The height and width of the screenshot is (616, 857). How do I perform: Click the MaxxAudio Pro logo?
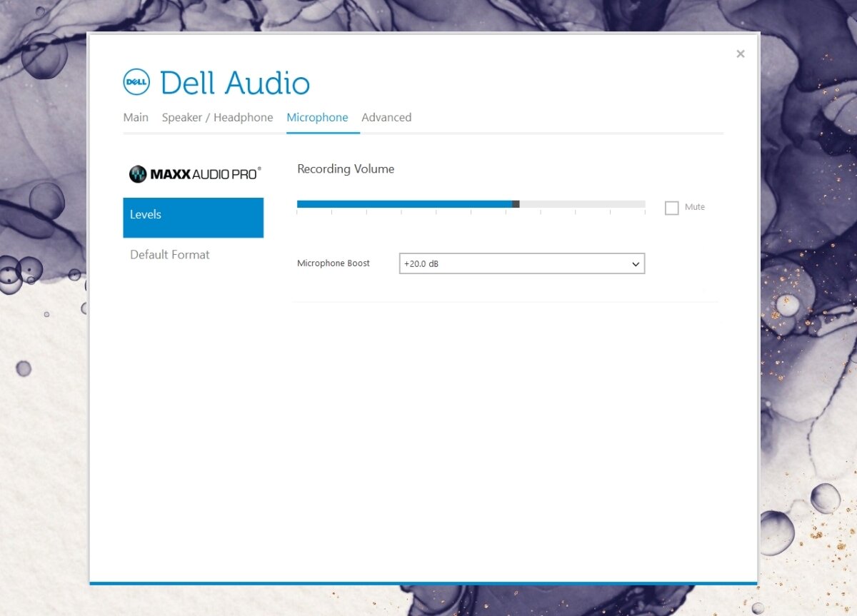tap(194, 173)
